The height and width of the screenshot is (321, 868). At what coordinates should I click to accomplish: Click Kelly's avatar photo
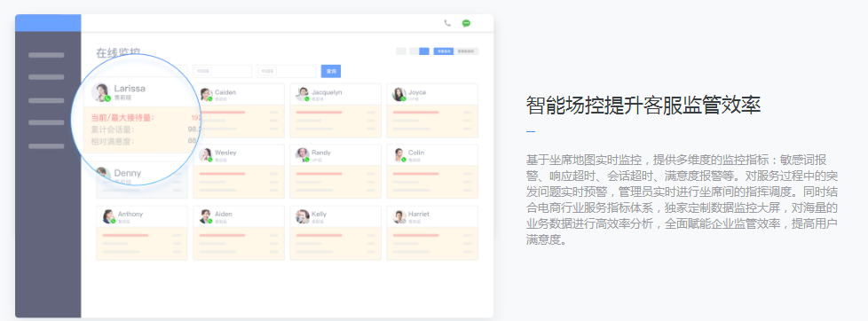tap(303, 216)
